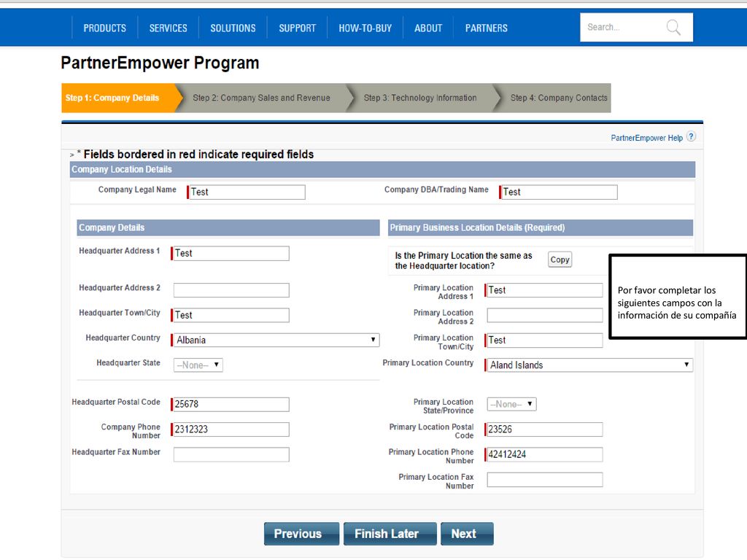This screenshot has height=560, width=747.
Task: Click the empty Headquarter Address 2 field
Action: point(231,290)
